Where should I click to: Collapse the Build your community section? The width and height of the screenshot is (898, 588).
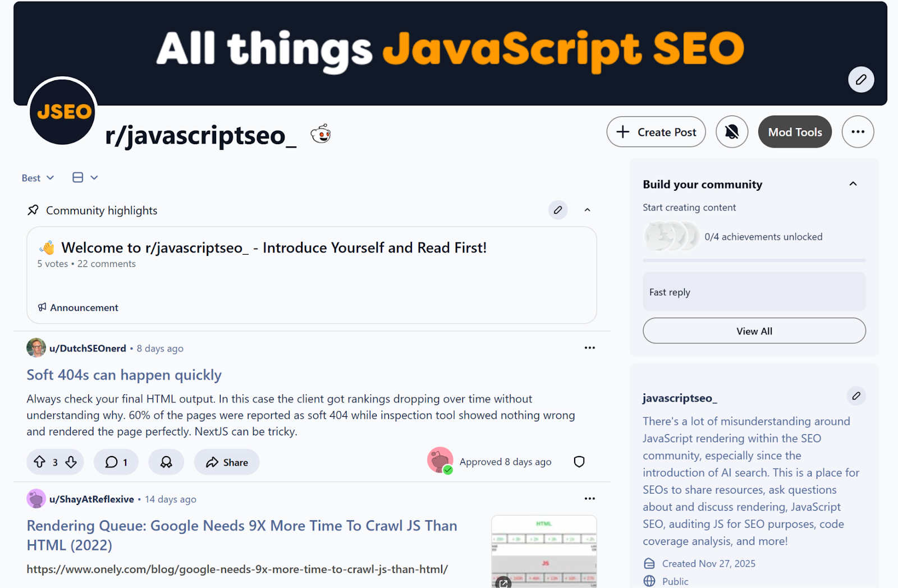coord(853,184)
